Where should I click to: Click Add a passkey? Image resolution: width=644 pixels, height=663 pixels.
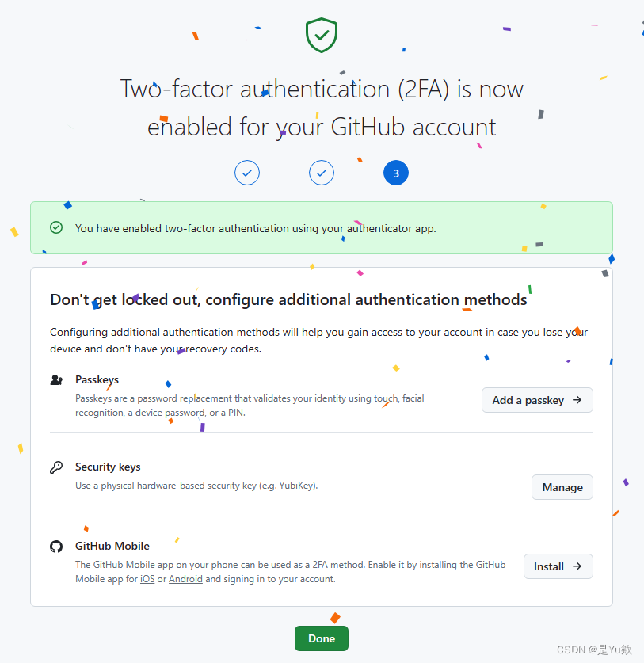click(x=537, y=400)
